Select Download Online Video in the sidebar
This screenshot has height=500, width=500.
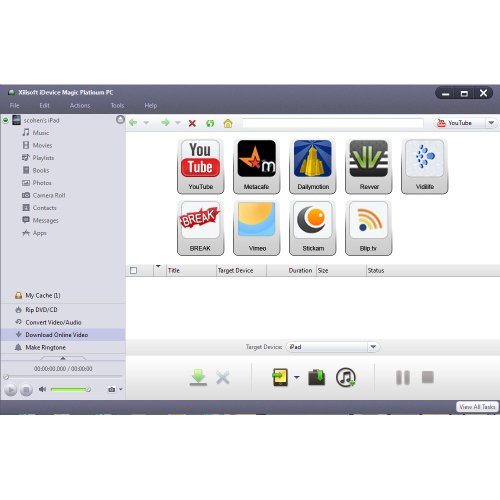click(x=63, y=335)
